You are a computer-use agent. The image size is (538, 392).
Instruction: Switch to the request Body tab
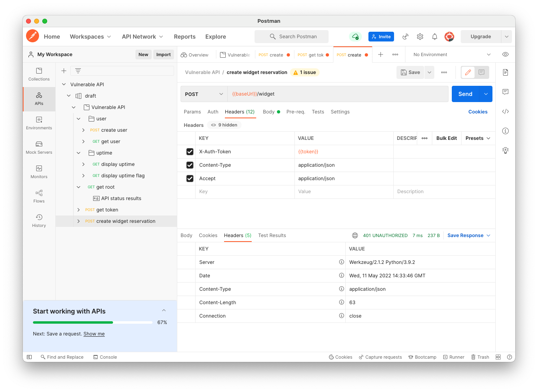271,112
